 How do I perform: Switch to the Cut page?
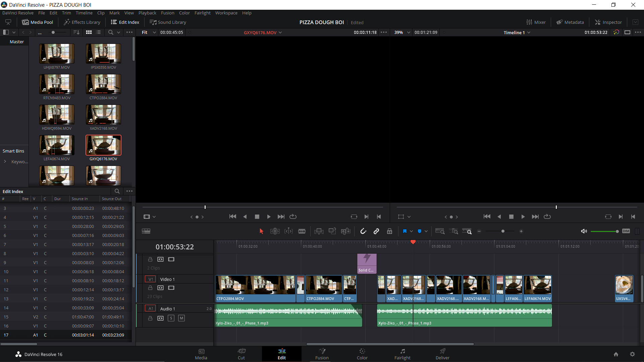coord(241,354)
